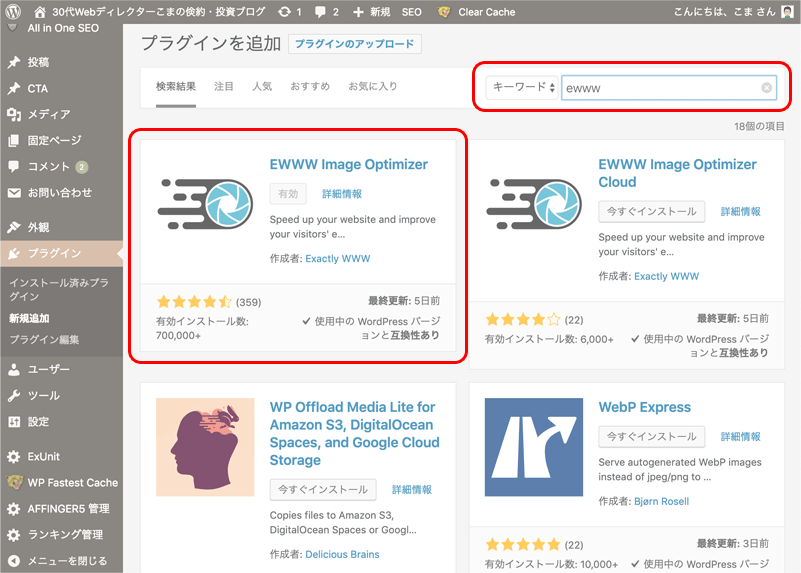Click the pin icon next to 投稿
Viewport: 801px width, 573px height.
coord(14,62)
